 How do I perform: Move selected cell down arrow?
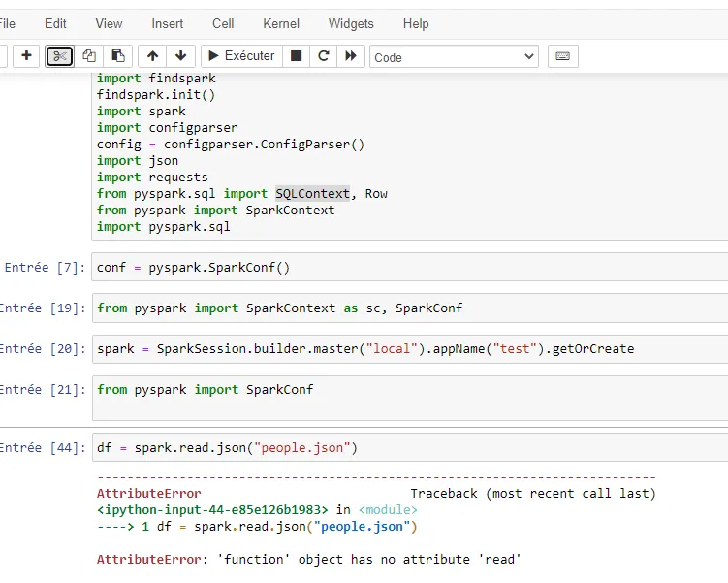(181, 56)
